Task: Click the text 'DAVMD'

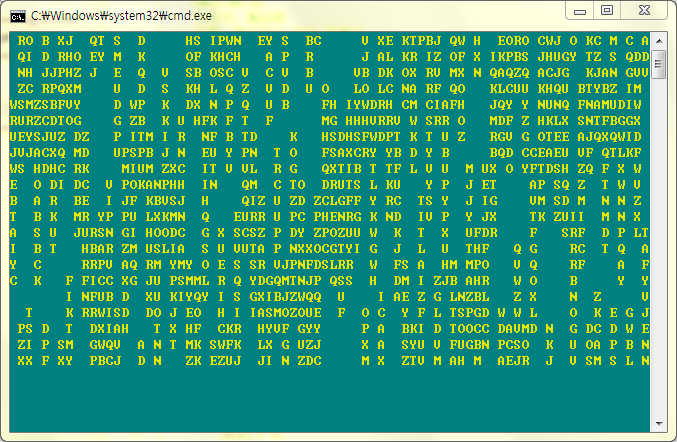Action: click(517, 329)
